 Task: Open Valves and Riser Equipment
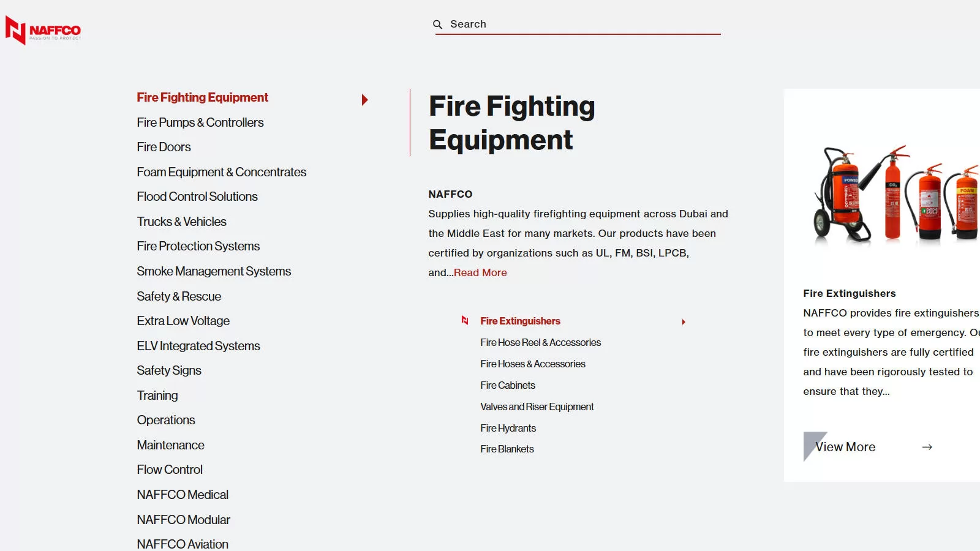(x=537, y=407)
